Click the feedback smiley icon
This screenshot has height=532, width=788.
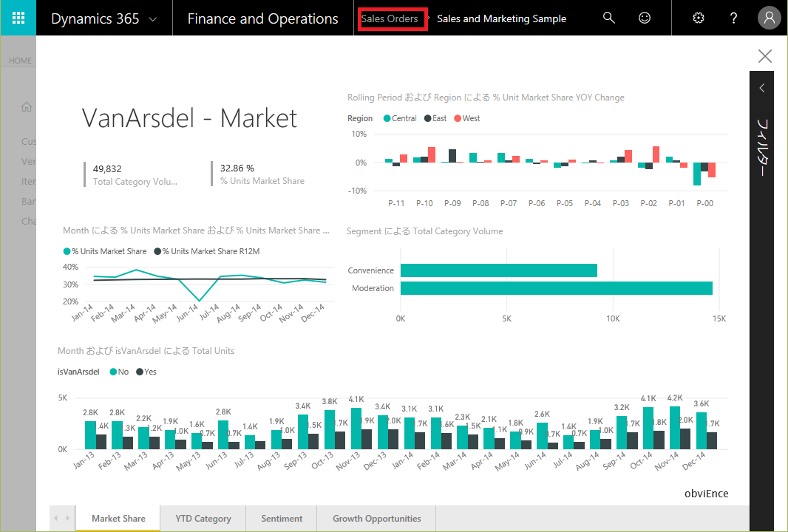(x=645, y=18)
